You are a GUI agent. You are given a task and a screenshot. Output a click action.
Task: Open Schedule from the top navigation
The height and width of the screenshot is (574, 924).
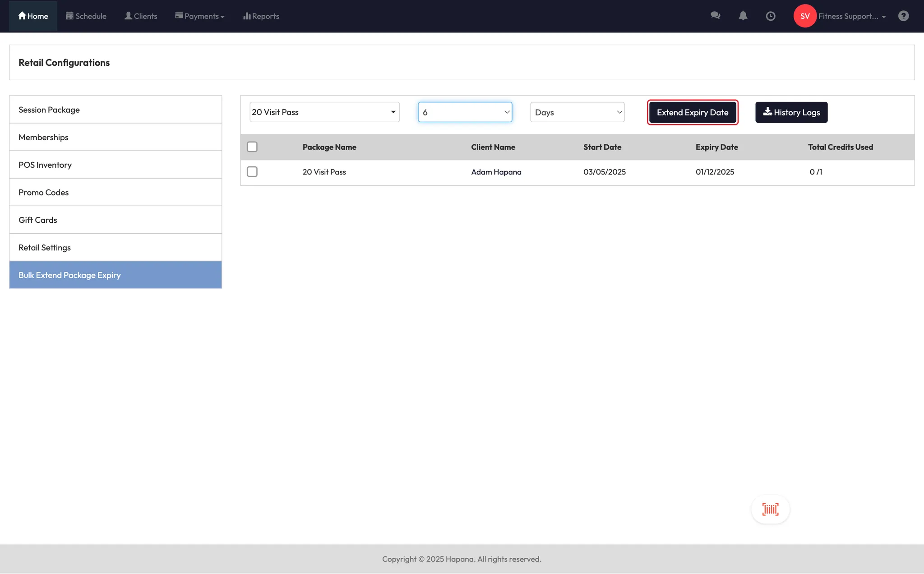point(86,16)
